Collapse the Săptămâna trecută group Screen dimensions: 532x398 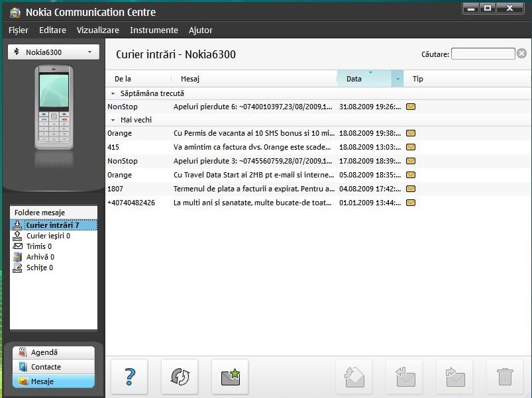click(113, 93)
